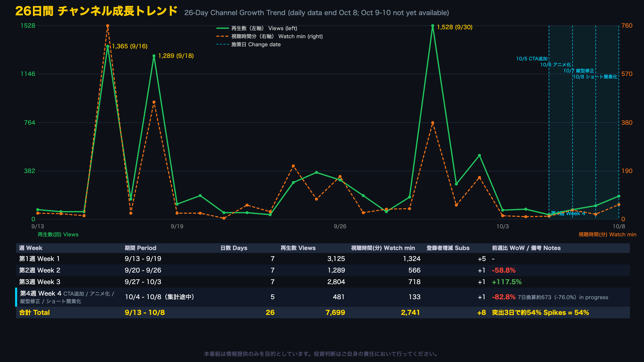The width and height of the screenshot is (644, 362).
Task: Click the 第2週 Week 2 row label
Action: click(40, 270)
